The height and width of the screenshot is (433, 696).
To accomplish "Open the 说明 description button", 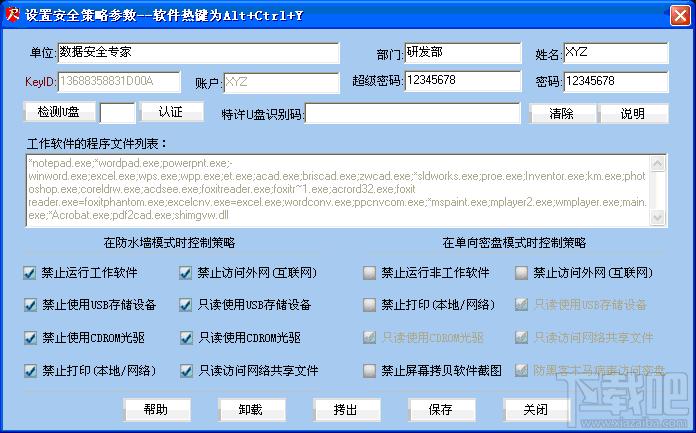I will tap(633, 114).
